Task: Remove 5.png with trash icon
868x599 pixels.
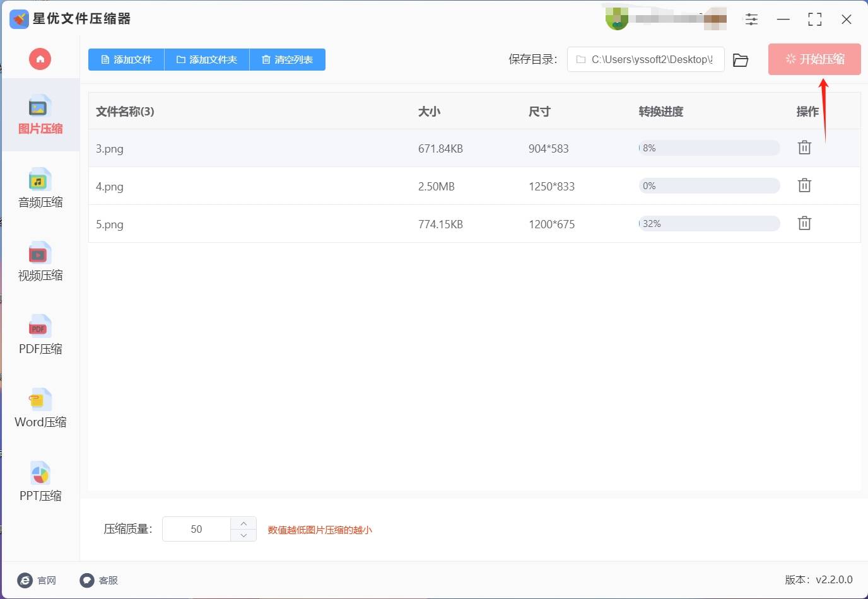Action: pyautogui.click(x=804, y=223)
